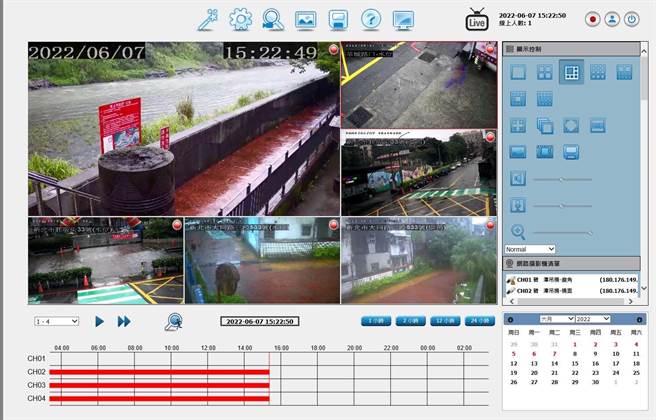Open the month dropdown in calendar
Screen dimensions: 656x420
(x=555, y=318)
